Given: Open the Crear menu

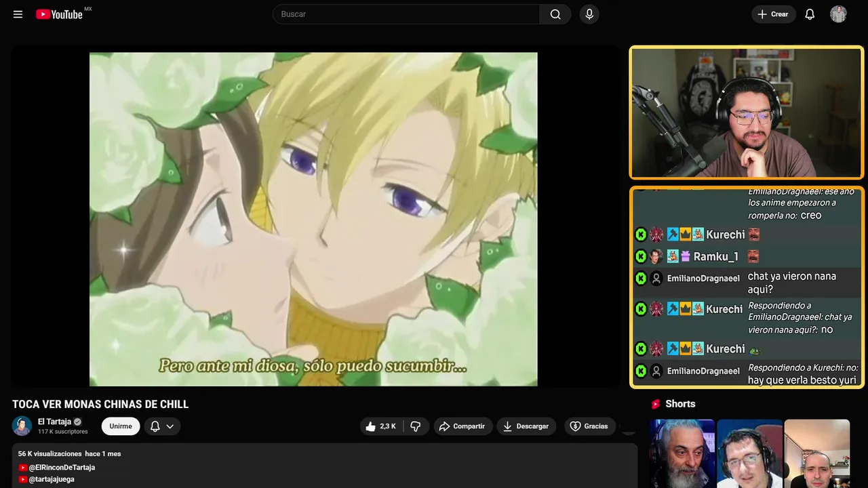Looking at the screenshot, I should (x=773, y=14).
